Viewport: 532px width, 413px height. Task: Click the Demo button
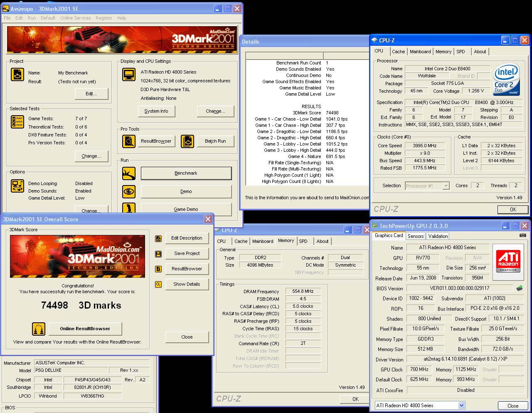pos(186,192)
